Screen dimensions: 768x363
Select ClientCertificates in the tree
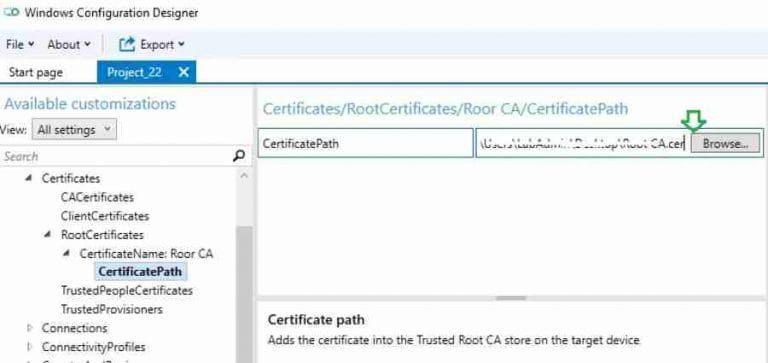pos(105,216)
